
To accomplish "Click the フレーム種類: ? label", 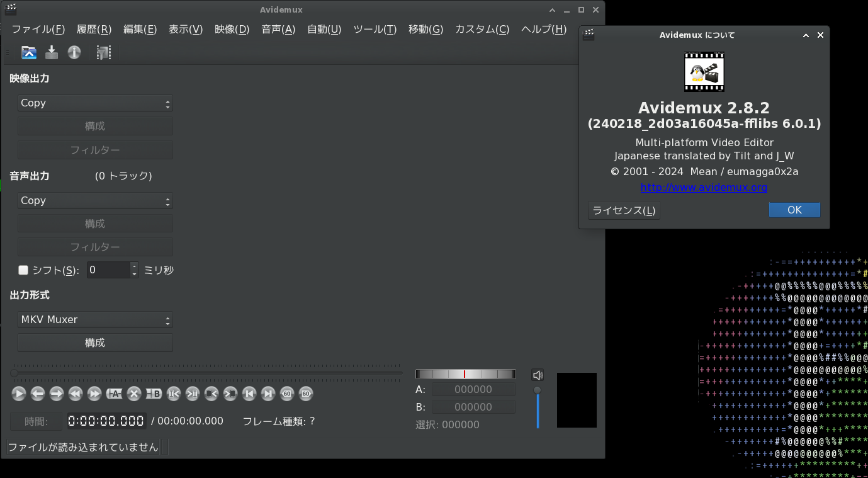I will (279, 421).
